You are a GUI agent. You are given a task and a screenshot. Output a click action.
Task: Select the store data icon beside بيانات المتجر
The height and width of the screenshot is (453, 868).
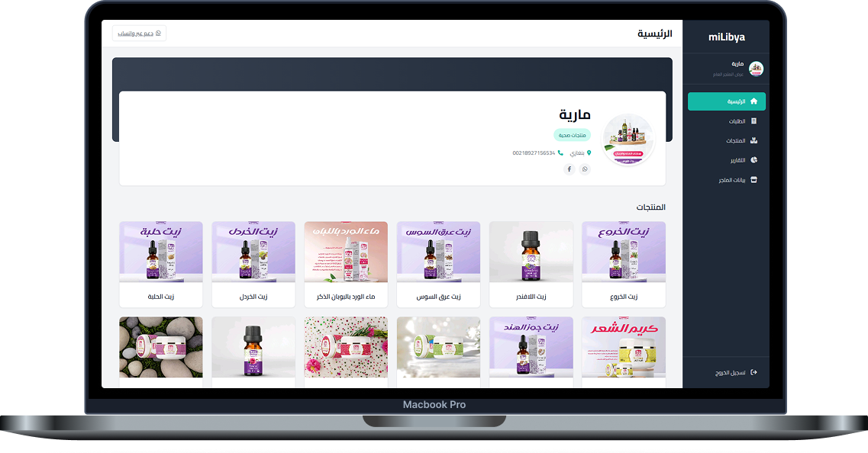pos(753,179)
